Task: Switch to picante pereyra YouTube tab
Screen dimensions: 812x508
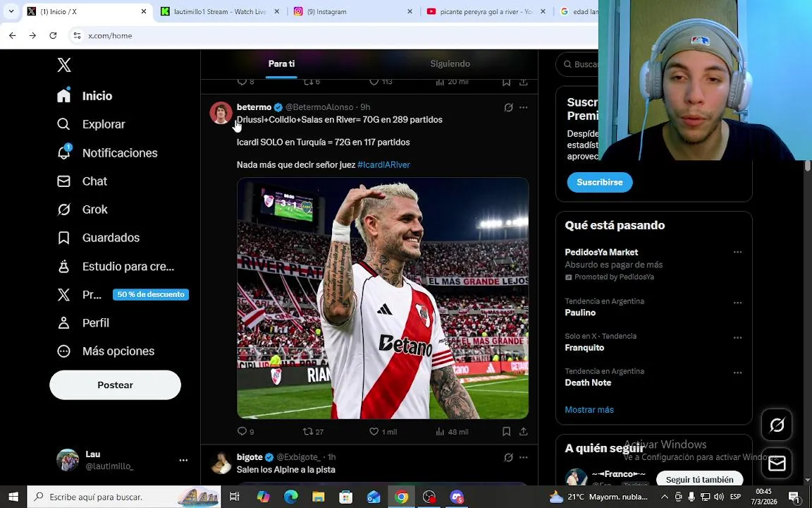Action: coord(487,11)
